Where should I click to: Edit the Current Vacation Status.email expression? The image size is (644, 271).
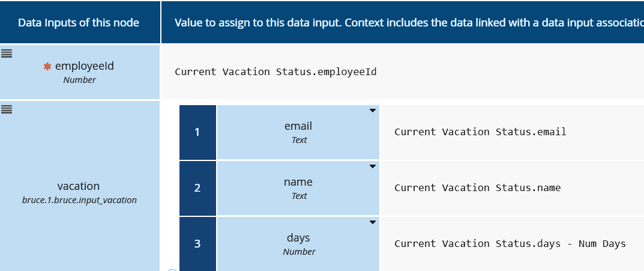[x=480, y=132]
